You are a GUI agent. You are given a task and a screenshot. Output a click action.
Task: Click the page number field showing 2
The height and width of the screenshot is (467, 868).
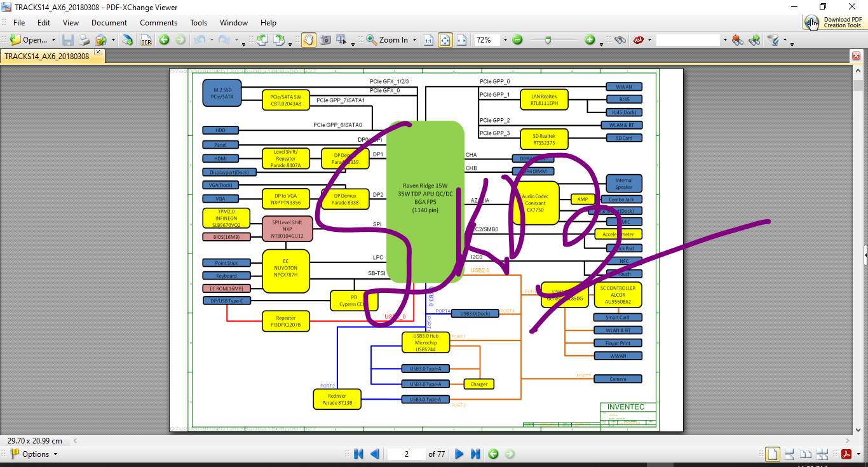click(x=406, y=454)
